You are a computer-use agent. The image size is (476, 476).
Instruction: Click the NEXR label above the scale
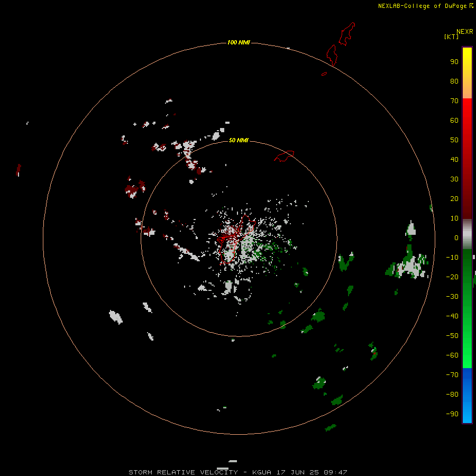tap(465, 32)
